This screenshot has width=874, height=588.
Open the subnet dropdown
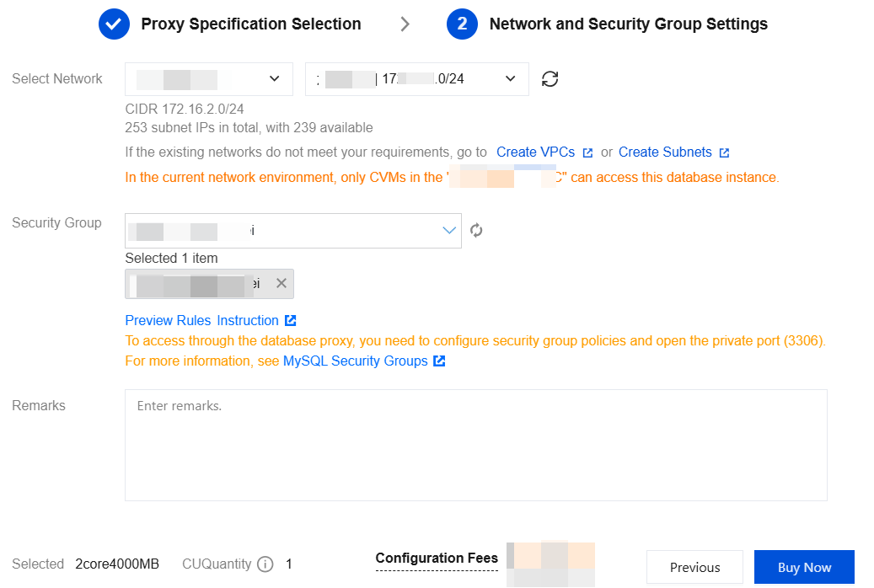[x=416, y=79]
